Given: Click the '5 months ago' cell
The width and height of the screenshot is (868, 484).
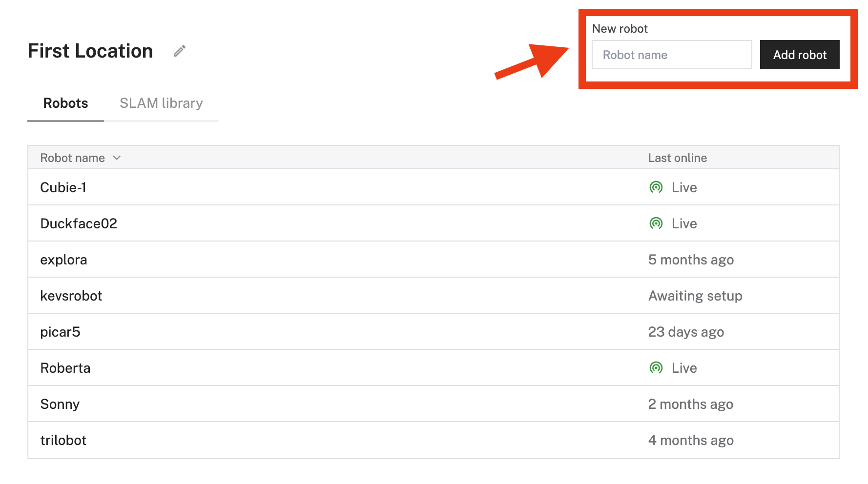Looking at the screenshot, I should coord(691,260).
